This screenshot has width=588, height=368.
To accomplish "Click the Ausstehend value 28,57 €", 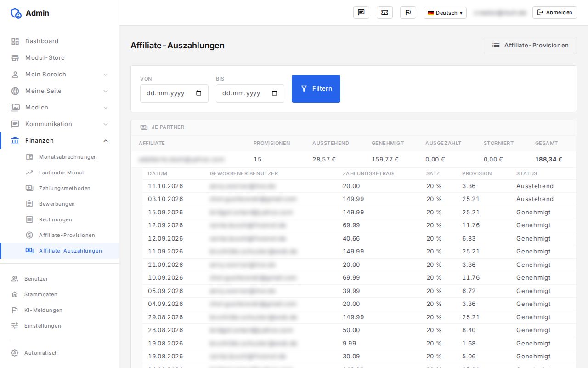I will click(x=324, y=160).
